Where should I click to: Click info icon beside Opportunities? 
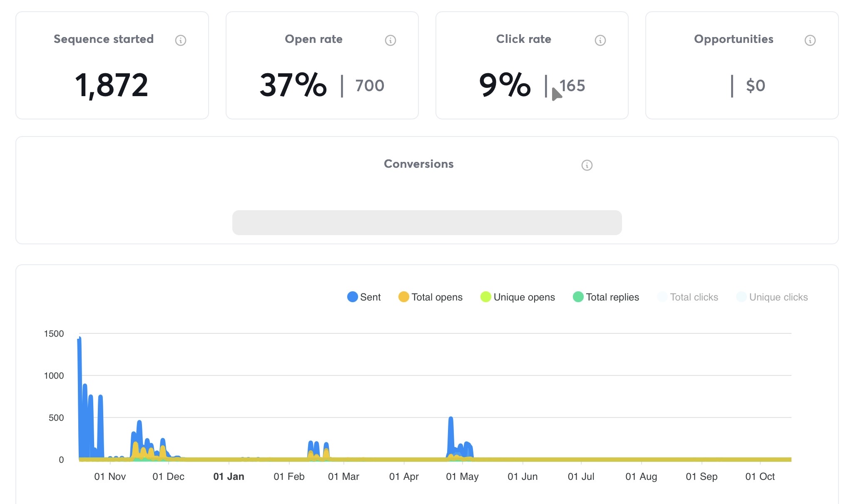810,40
